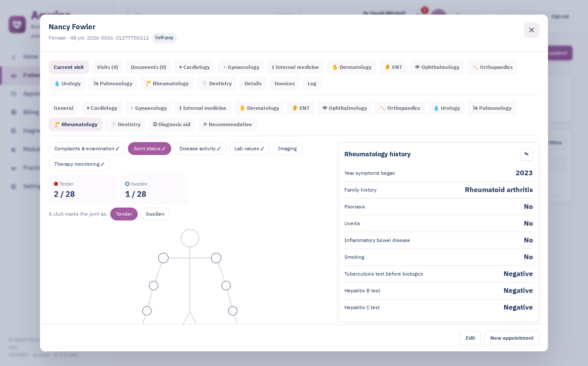The image size is (588, 366).
Task: Click the 2023 symptoms year value
Action: (x=524, y=173)
